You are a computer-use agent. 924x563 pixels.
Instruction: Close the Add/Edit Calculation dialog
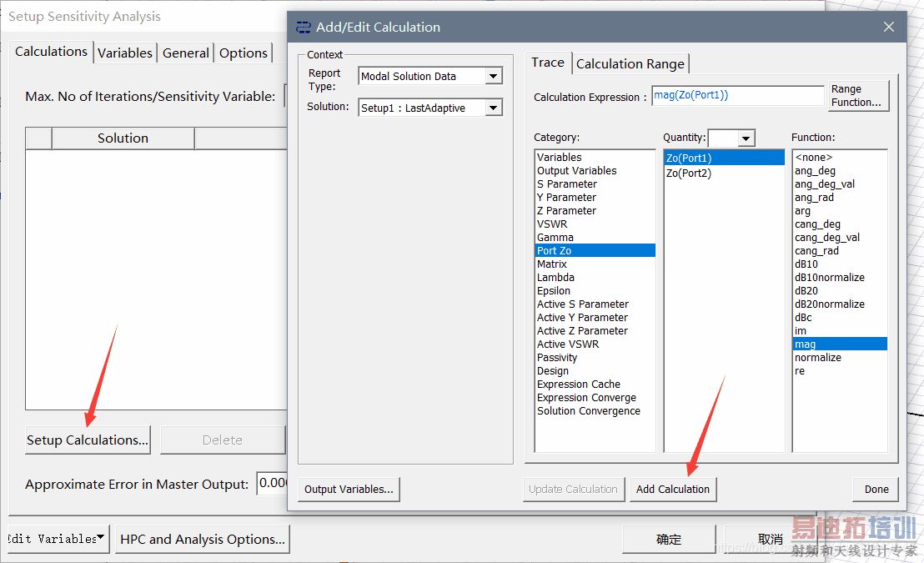(x=889, y=28)
